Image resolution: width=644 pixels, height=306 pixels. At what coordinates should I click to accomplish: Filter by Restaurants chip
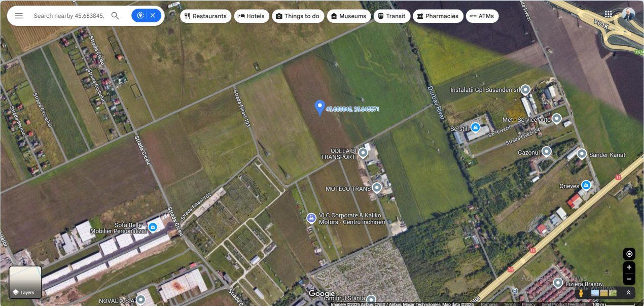pos(205,16)
